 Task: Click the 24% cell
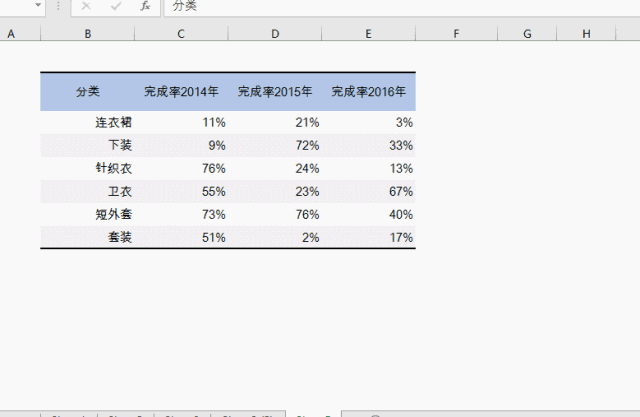(x=275, y=169)
